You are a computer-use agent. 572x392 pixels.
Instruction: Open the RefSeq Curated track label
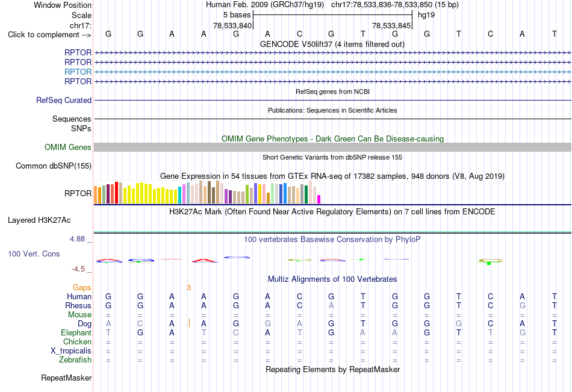pos(64,100)
